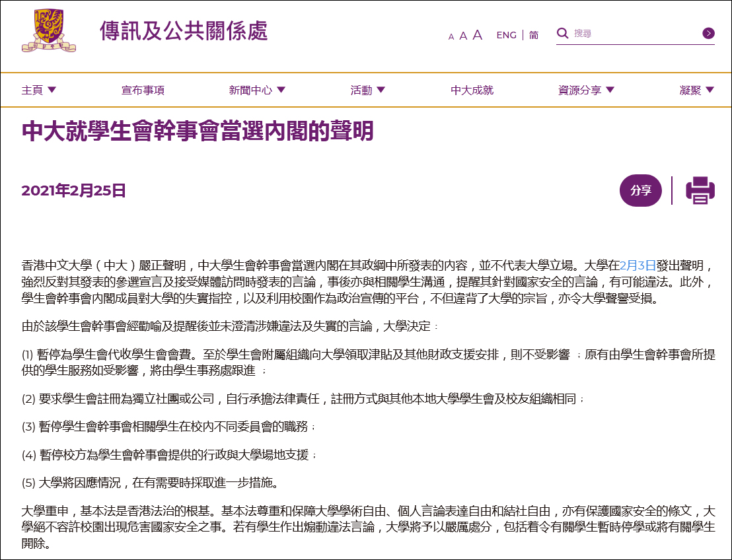Select the smallest font size A
Screen dimensions: 732x560
point(451,36)
